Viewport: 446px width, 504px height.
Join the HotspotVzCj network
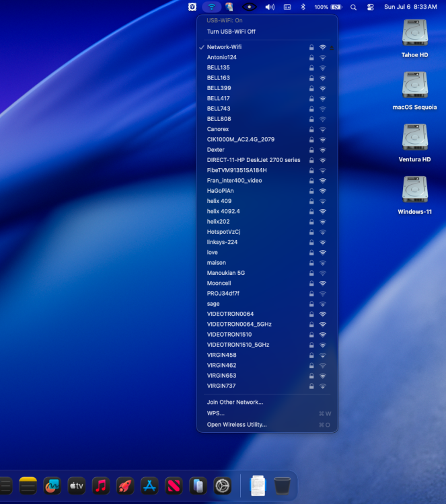[x=267, y=232]
